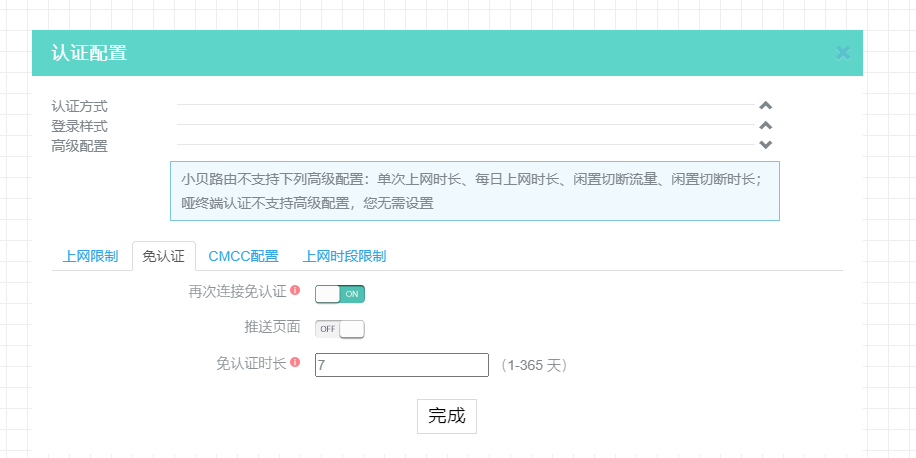Enable the 推送页面 switch
The height and width of the screenshot is (458, 916).
point(340,328)
